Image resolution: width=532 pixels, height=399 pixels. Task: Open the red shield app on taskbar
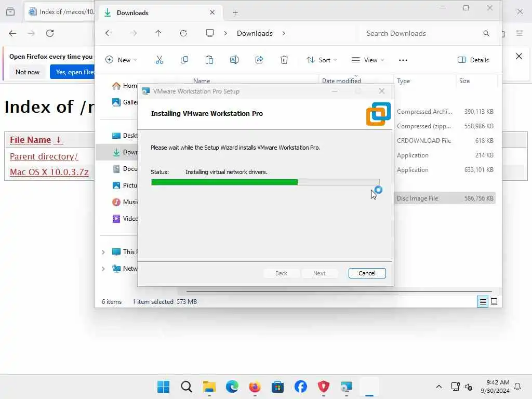(x=323, y=387)
